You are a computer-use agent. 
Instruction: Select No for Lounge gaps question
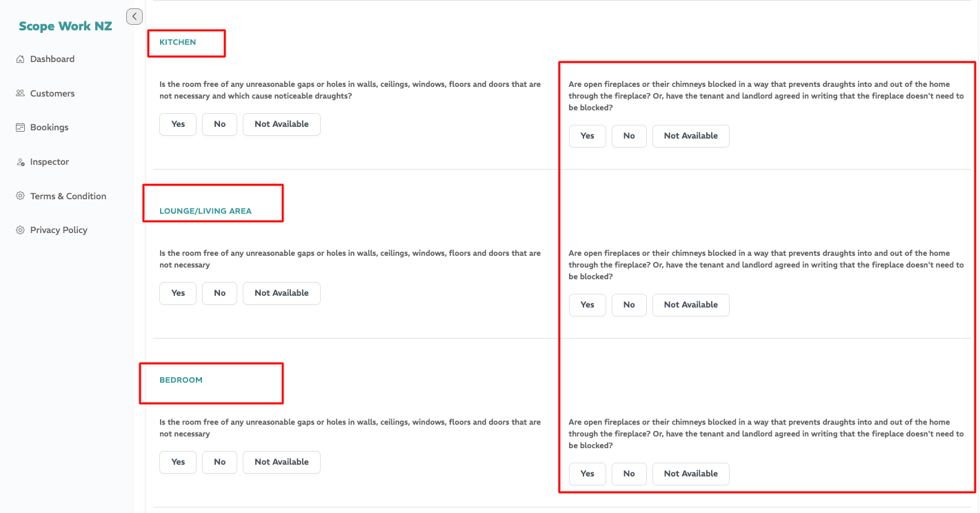coord(219,293)
